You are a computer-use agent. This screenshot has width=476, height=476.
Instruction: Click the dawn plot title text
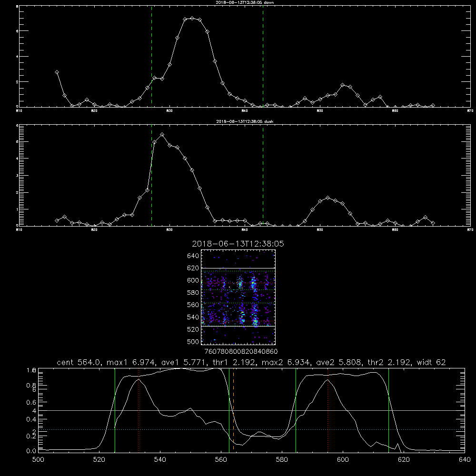coord(245,2)
